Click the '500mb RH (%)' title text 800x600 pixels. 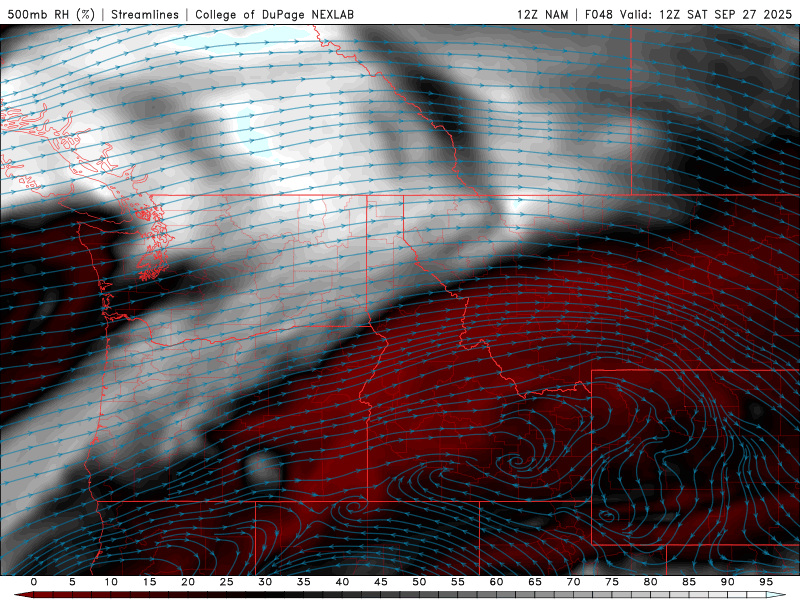pyautogui.click(x=51, y=15)
